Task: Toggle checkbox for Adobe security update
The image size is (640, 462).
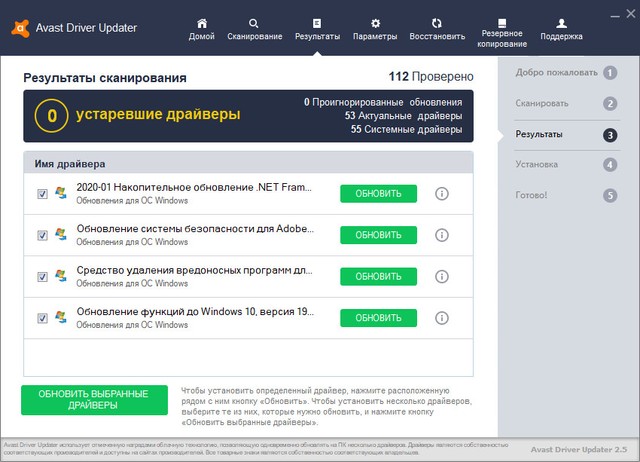Action: [x=42, y=235]
